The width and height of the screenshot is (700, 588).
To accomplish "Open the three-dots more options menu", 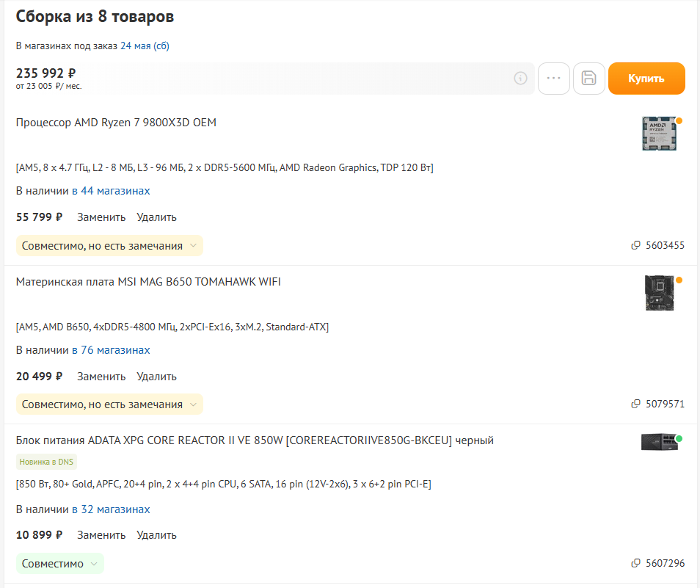I will 554,79.
